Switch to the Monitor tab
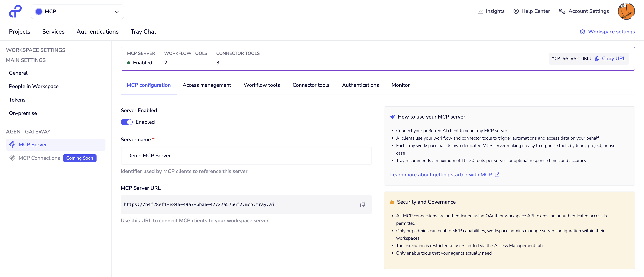 click(x=400, y=85)
